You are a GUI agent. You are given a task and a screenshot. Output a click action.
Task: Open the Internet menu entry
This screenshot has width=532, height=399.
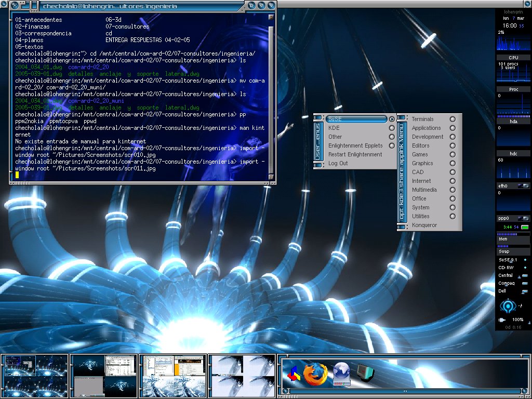421,181
